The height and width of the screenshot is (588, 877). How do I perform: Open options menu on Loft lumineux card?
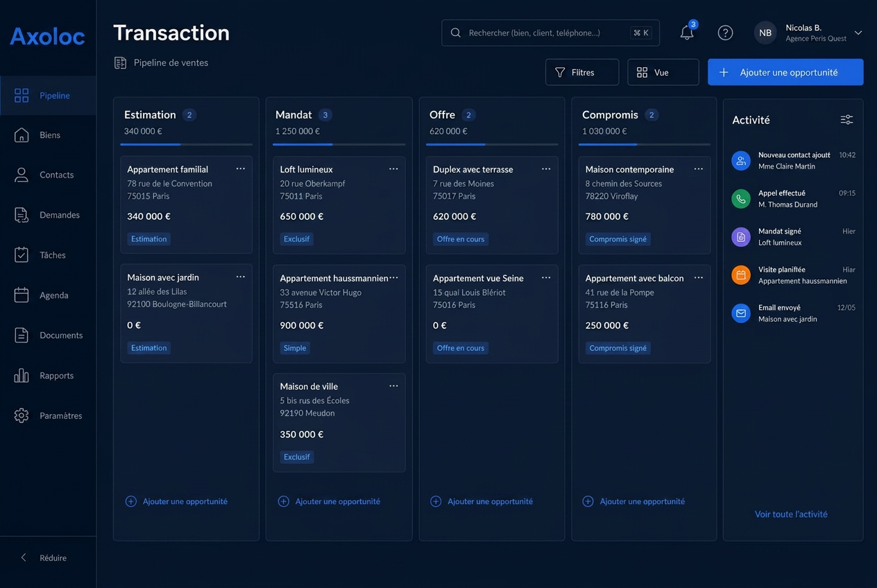393,169
